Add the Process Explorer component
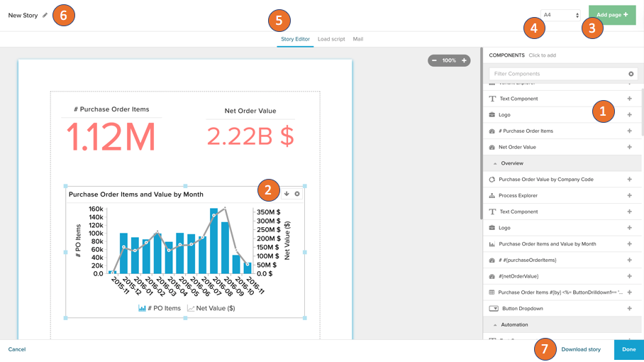This screenshot has height=362, width=644. pos(629,195)
